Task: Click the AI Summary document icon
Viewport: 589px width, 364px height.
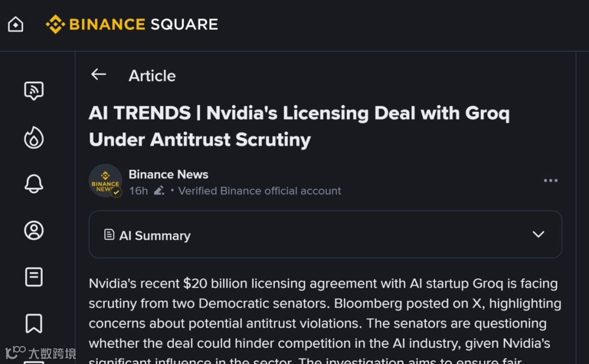Action: tap(109, 234)
